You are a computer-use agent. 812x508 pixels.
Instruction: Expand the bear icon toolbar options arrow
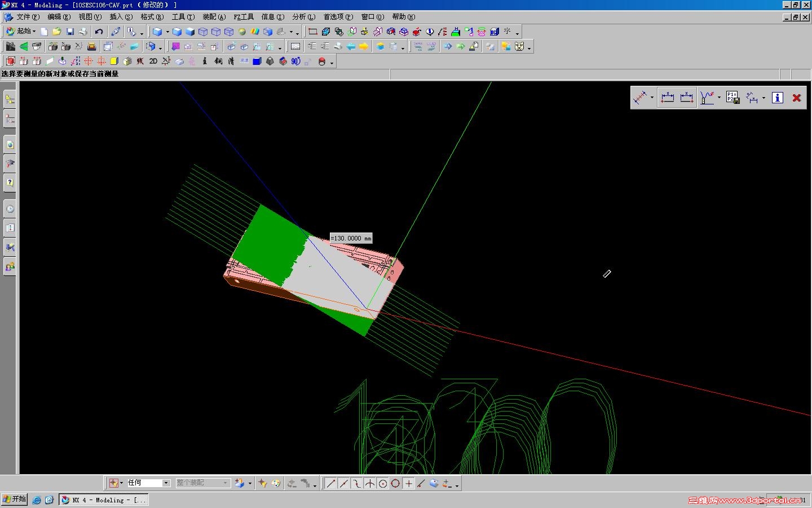(x=529, y=47)
